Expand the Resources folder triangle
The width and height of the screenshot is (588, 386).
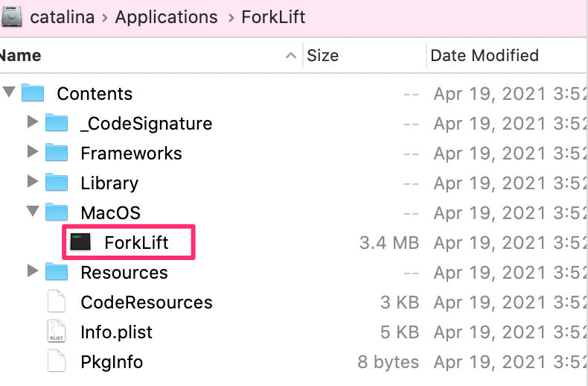click(x=33, y=270)
